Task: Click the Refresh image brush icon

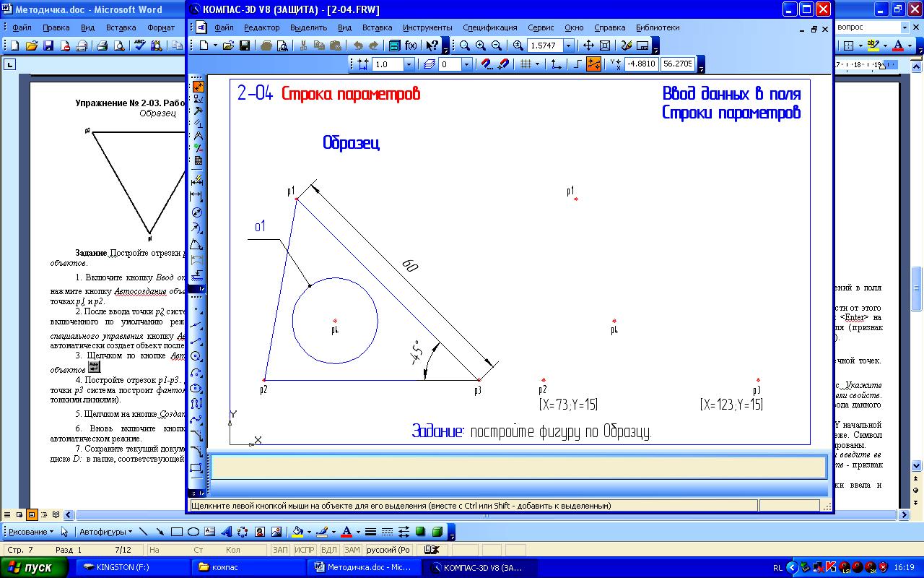Action: point(627,45)
